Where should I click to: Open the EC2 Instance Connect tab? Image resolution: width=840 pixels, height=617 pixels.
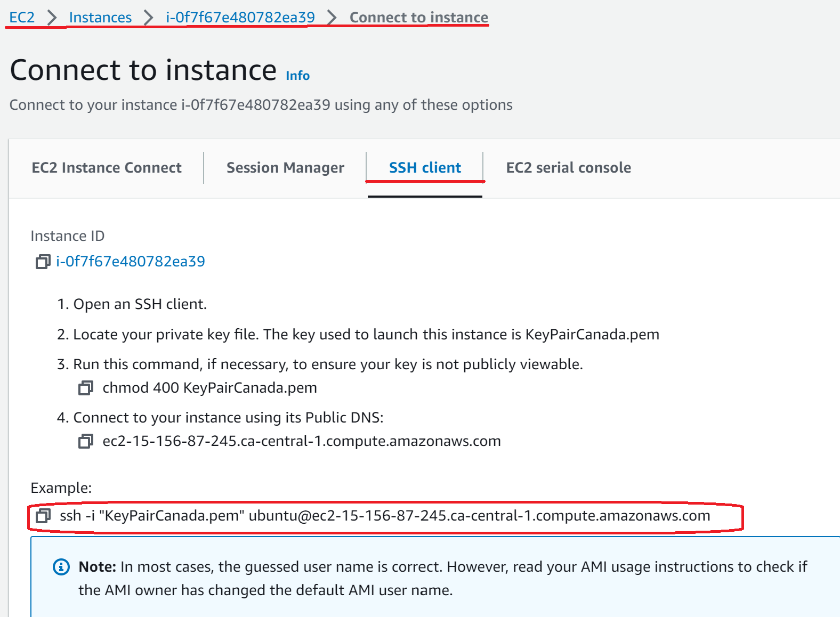pyautogui.click(x=107, y=168)
